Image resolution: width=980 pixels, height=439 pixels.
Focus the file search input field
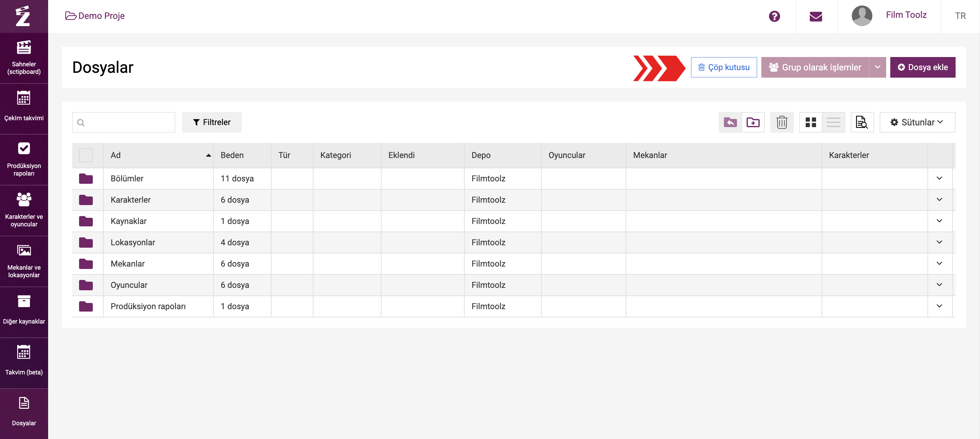coord(124,122)
